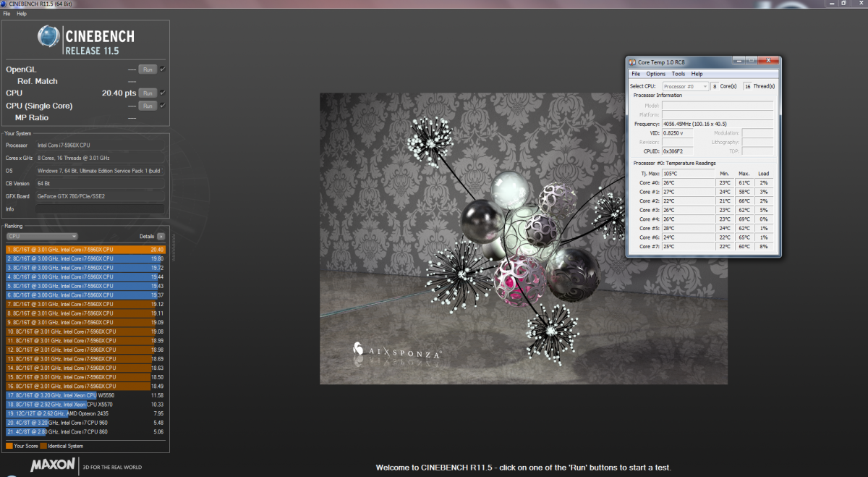Open the Cinebench File menu

point(7,14)
